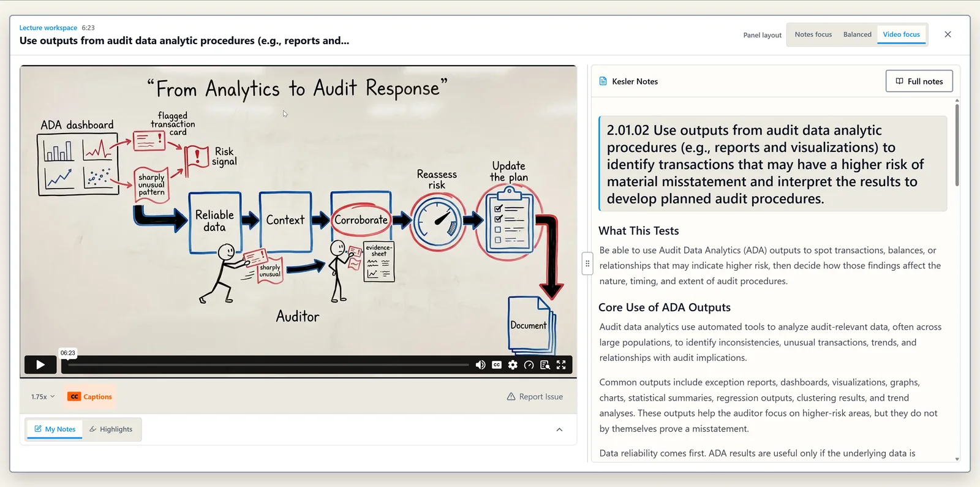Open the transcript search icon
Image resolution: width=980 pixels, height=487 pixels.
click(x=545, y=365)
